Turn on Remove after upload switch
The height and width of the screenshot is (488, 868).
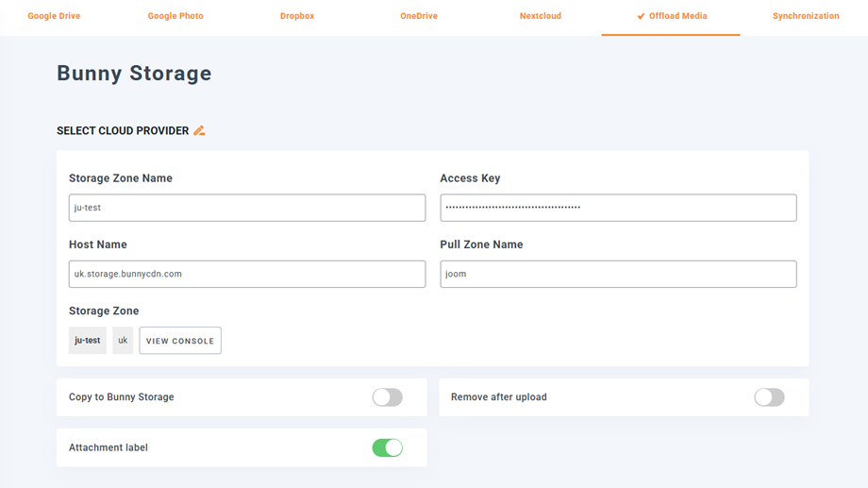click(769, 397)
